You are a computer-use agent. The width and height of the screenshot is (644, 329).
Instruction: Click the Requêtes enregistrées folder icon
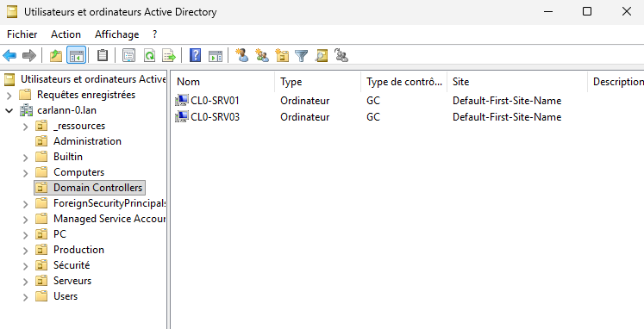[26, 95]
